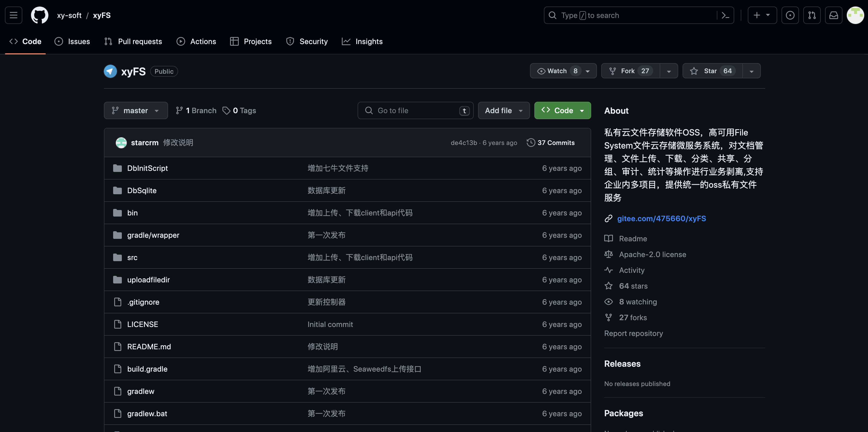The height and width of the screenshot is (432, 868).
Task: Open the Releases heading link
Action: click(622, 364)
